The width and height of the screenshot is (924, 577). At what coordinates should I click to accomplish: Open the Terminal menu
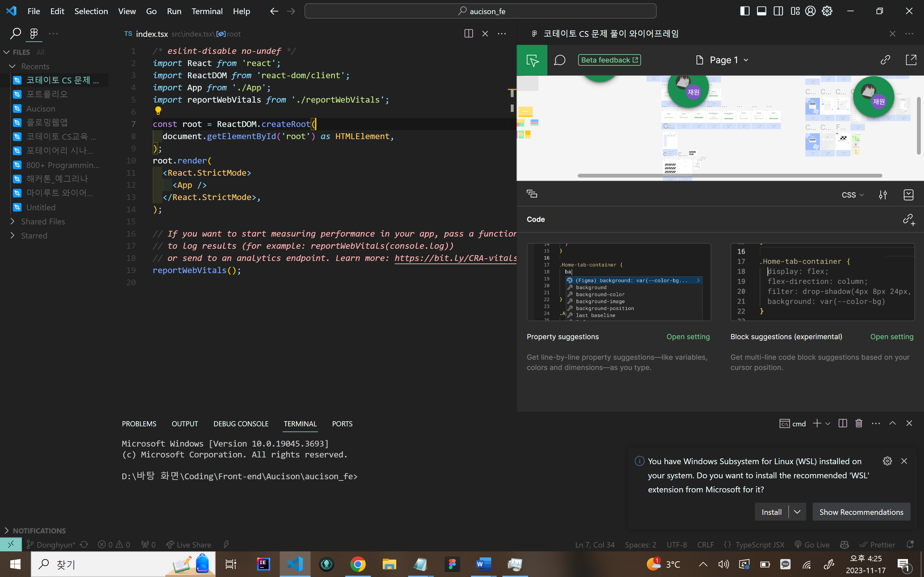(207, 11)
